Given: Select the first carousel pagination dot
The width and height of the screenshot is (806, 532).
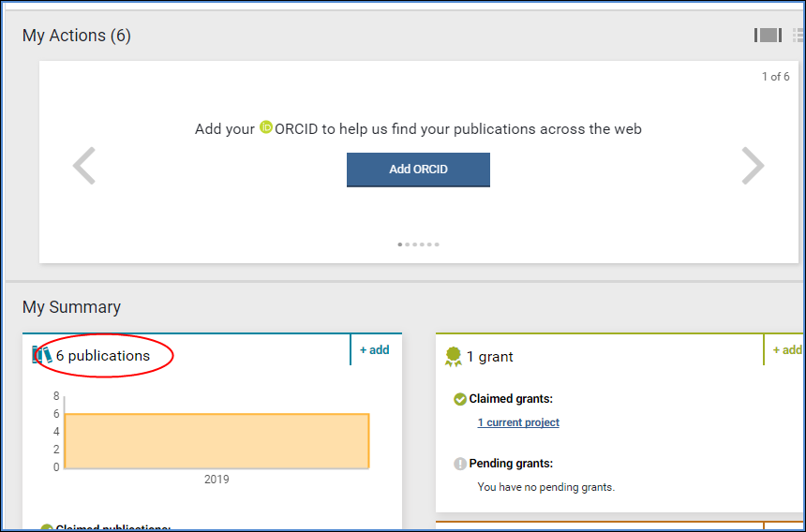Looking at the screenshot, I should pyautogui.click(x=400, y=244).
